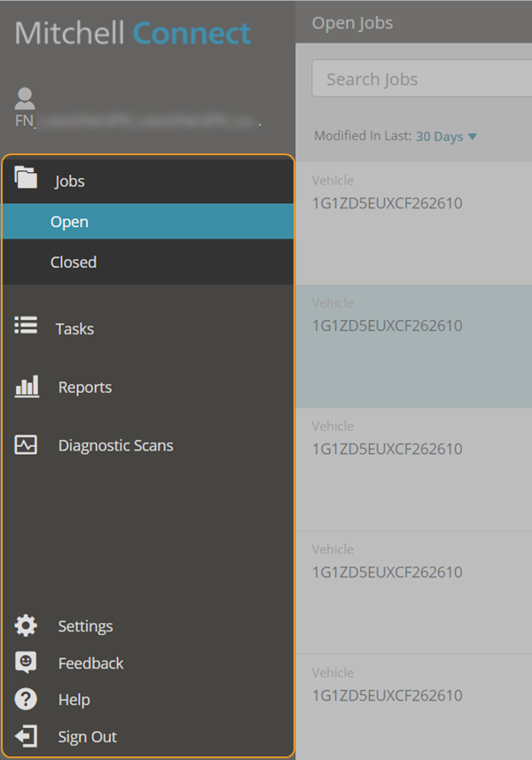Click the Tasks list icon
532x760 pixels.
pyautogui.click(x=26, y=325)
